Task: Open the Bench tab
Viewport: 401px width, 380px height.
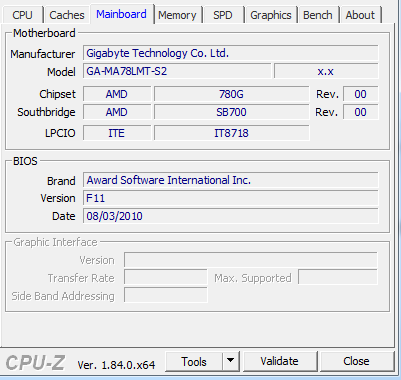Action: (x=318, y=15)
